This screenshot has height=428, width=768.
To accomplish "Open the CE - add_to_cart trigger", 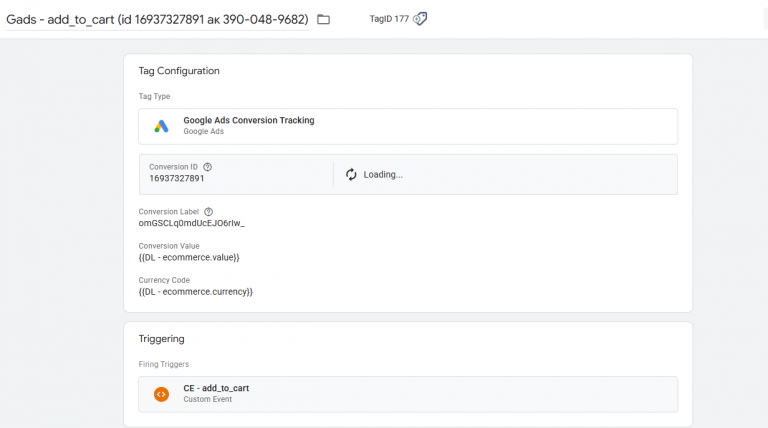I will click(408, 394).
